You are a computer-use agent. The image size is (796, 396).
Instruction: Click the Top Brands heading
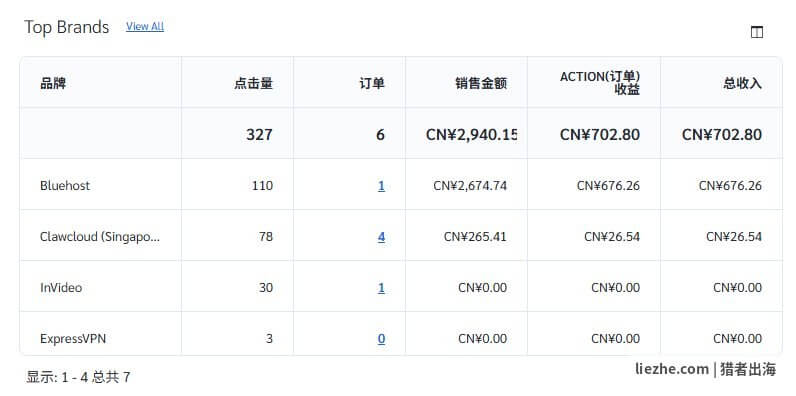pyautogui.click(x=67, y=27)
